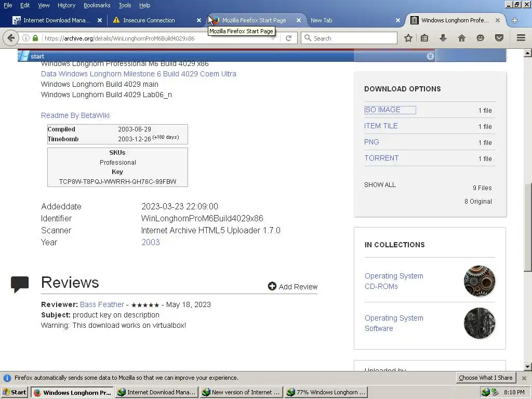532x399 pixels.
Task: Open the View menu
Action: [x=44, y=5]
